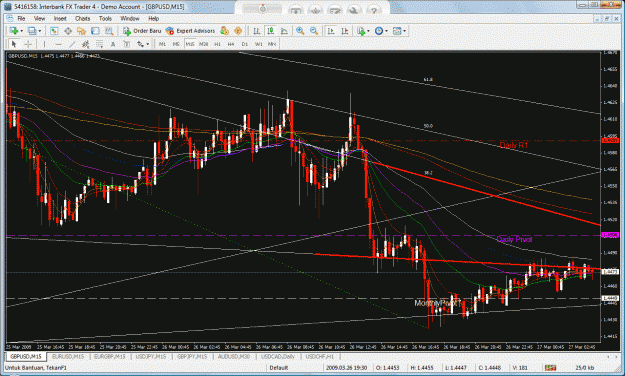Click the orange diamond icon
This screenshot has height=376, width=625.
pos(238,31)
